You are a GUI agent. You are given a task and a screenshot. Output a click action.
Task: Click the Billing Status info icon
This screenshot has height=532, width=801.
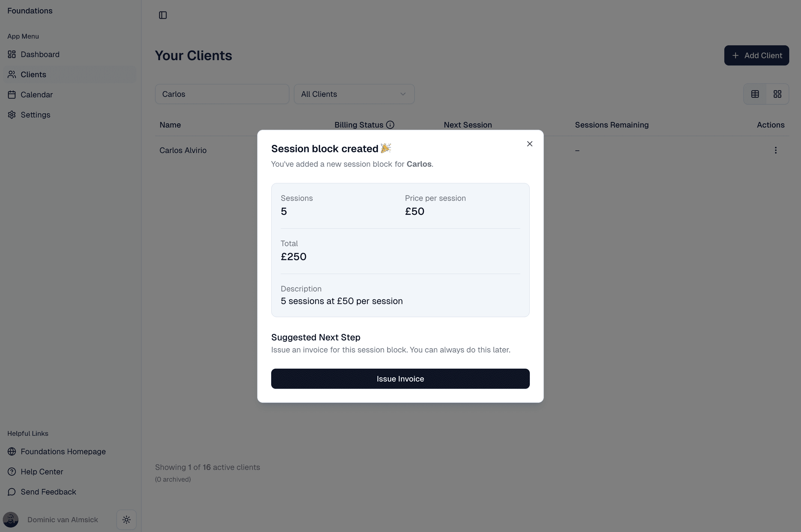tap(390, 125)
